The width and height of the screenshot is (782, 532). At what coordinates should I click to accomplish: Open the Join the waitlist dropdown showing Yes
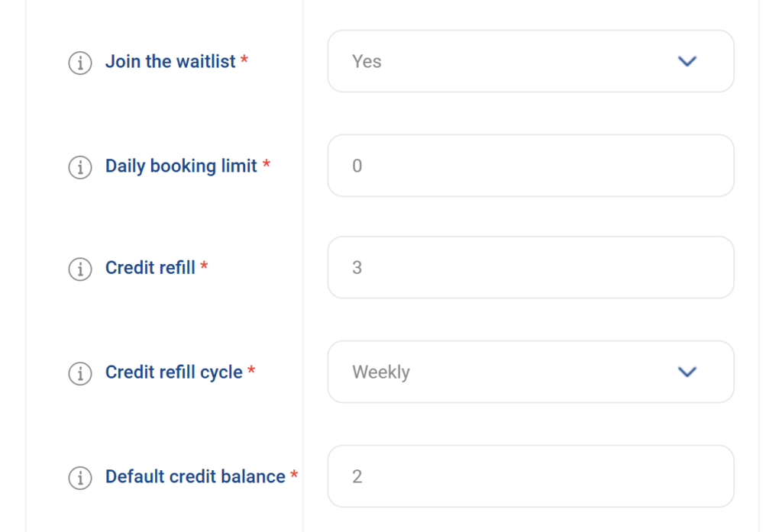click(x=530, y=61)
